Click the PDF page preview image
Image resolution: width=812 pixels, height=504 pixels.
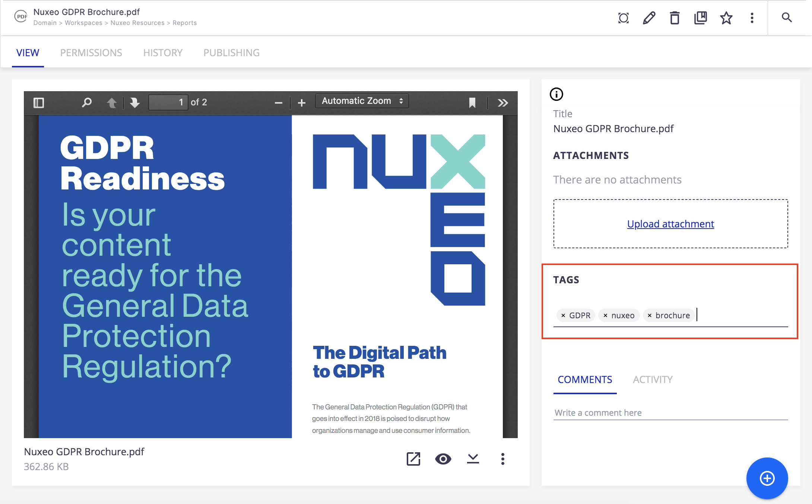pos(271,277)
